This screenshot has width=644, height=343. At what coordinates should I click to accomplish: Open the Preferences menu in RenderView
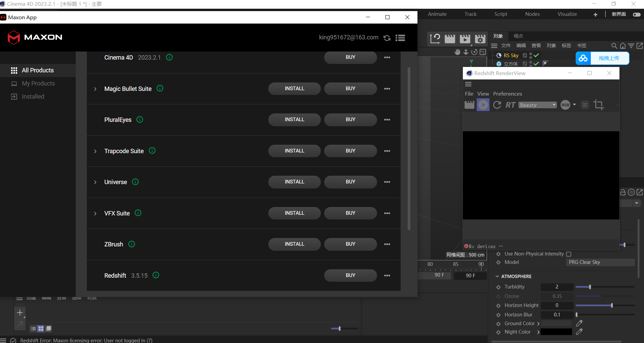507,94
